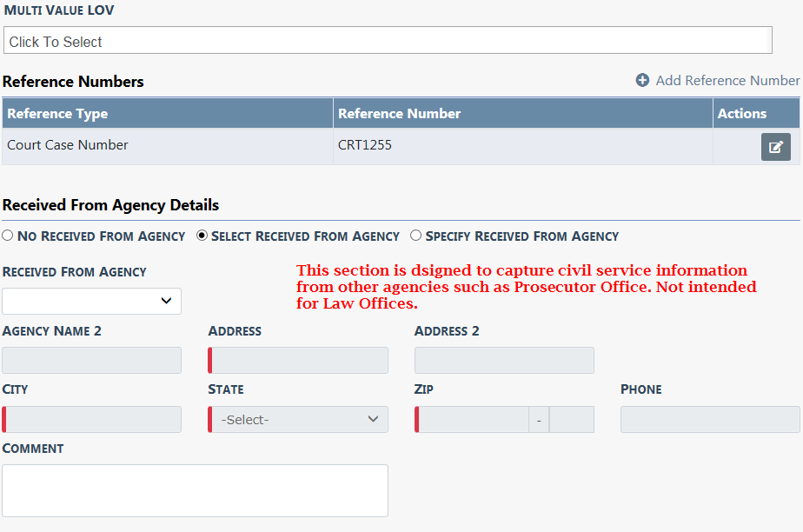
Task: Click into the Phone field
Action: pyautogui.click(x=710, y=420)
